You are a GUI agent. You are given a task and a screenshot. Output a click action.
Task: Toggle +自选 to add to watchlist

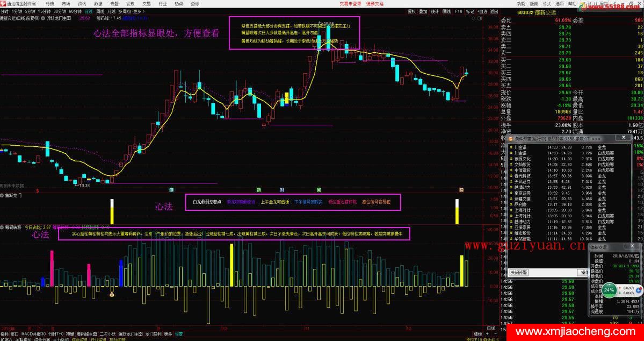482,11
